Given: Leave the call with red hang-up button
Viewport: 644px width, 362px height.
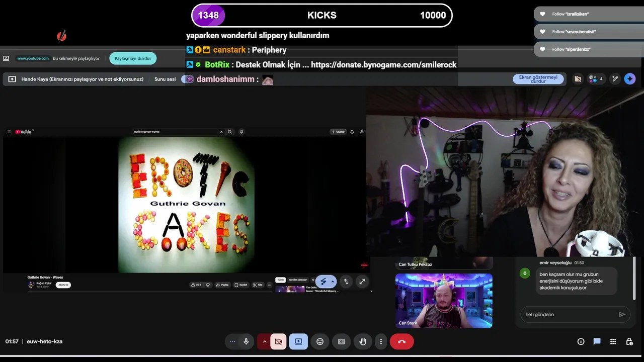Looking at the screenshot, I should tap(401, 341).
